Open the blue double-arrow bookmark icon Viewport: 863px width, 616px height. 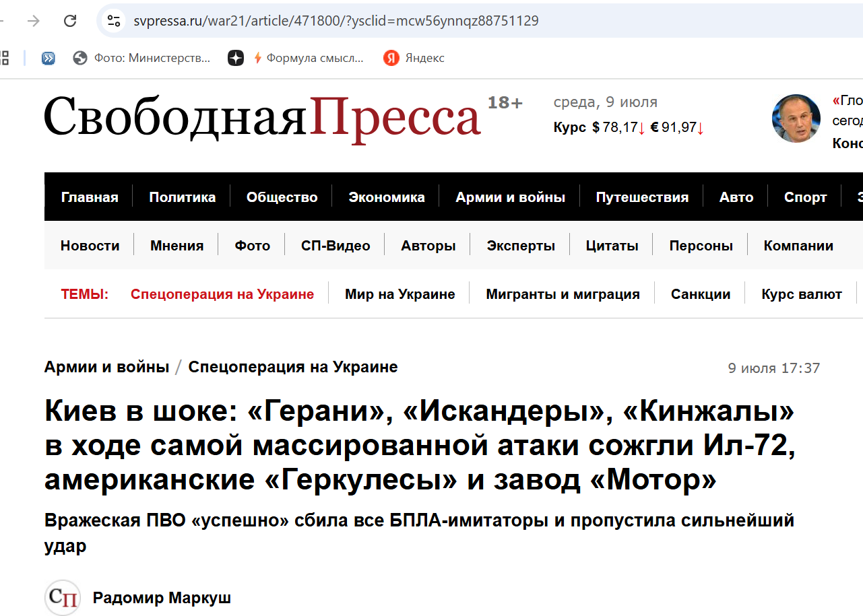click(x=49, y=58)
